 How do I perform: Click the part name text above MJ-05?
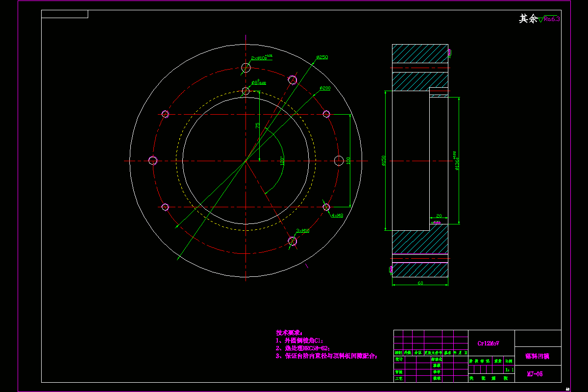(537, 356)
